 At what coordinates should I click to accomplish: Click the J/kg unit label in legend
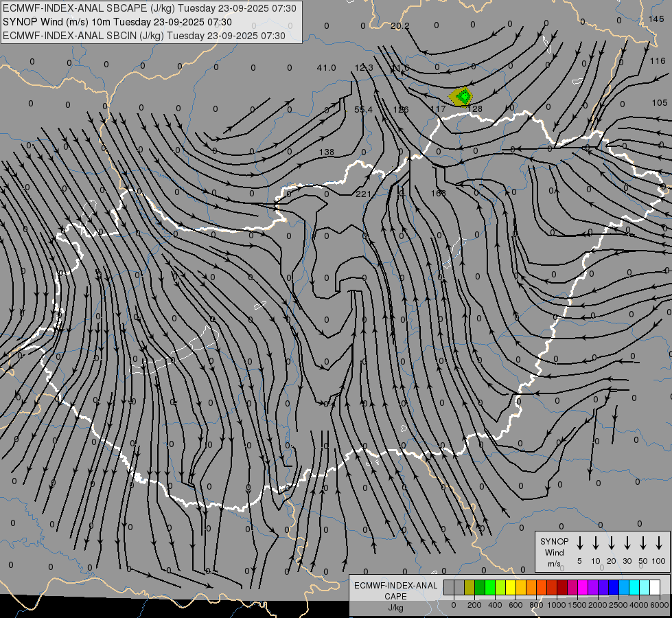pos(395,608)
